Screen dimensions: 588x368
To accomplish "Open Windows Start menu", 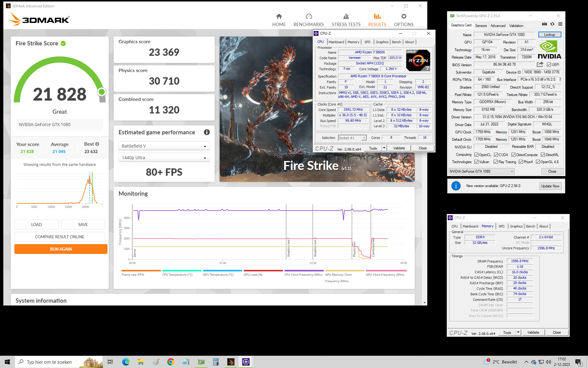I will click(7, 362).
